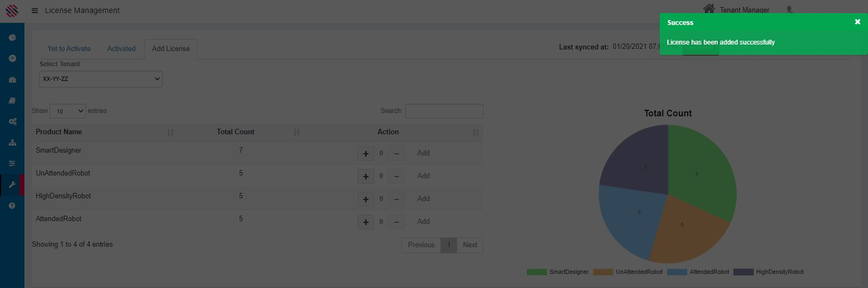Click the hamburger menu icon
The height and width of the screenshot is (288, 868).
click(x=35, y=10)
